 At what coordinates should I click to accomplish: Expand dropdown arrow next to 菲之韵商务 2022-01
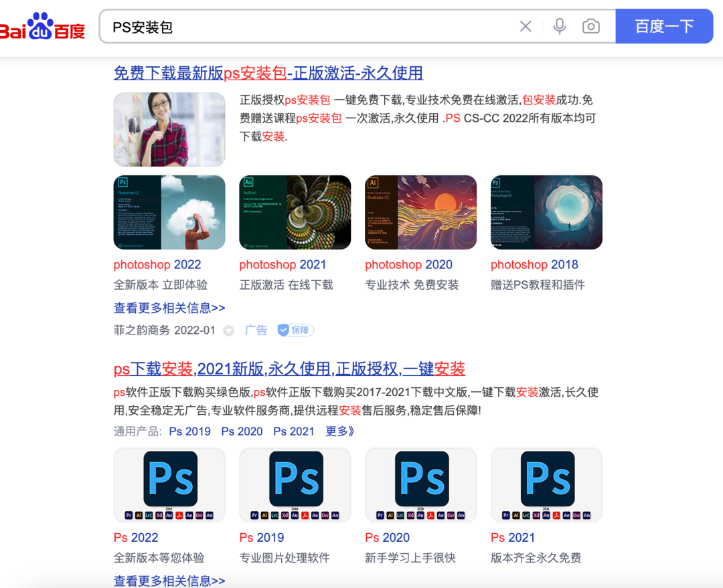229,330
